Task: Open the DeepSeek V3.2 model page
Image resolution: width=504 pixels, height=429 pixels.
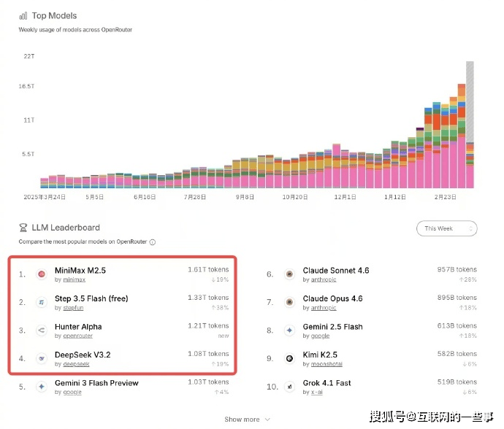Action: [83, 355]
